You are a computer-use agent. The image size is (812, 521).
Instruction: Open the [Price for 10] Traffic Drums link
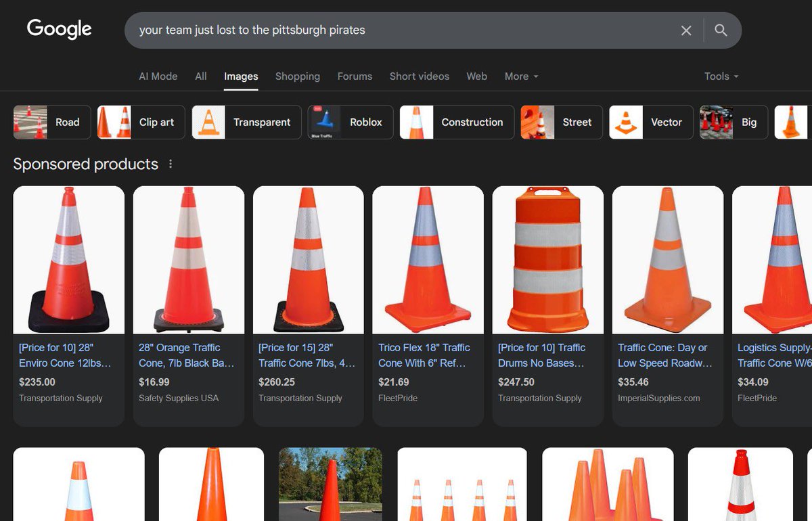click(x=542, y=355)
